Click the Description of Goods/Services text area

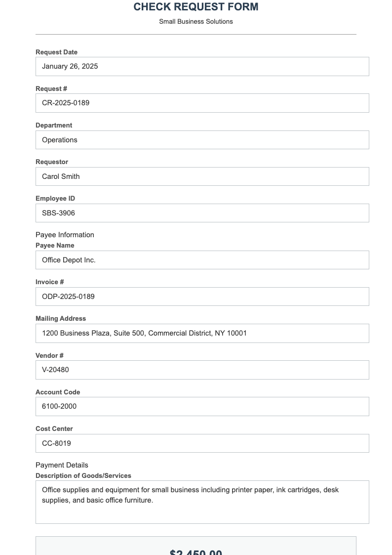click(x=202, y=501)
